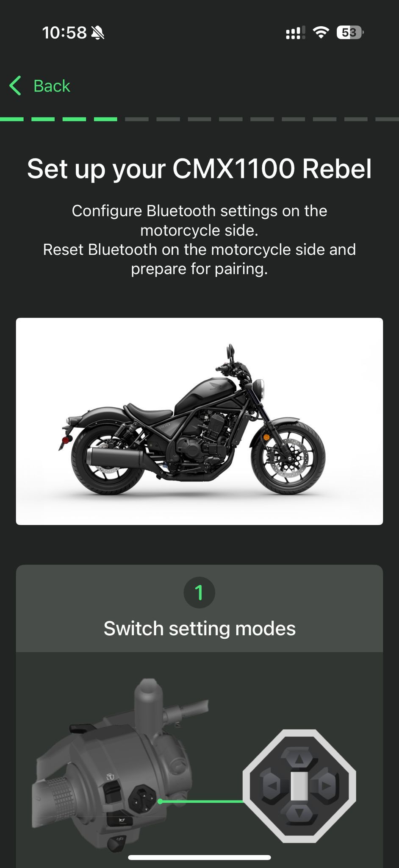399x868 pixels.
Task: Tap the Set up your CMX1100 Rebel title
Action: click(x=199, y=169)
